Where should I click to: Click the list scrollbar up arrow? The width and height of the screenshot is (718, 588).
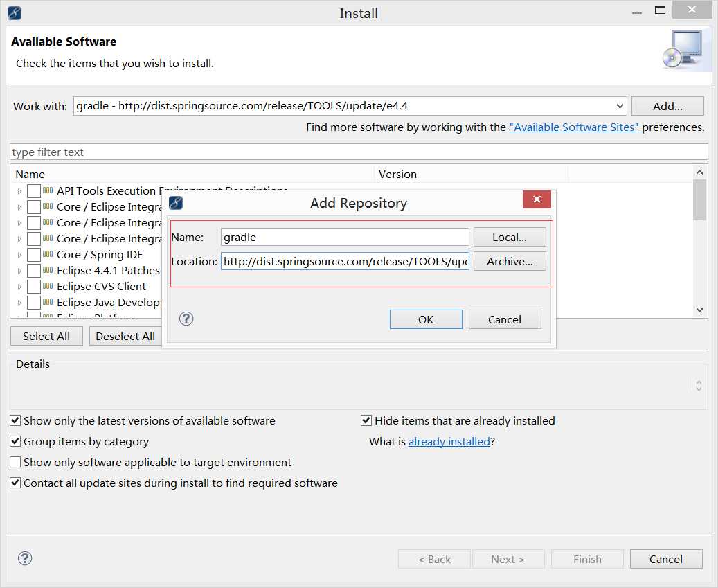coord(699,172)
